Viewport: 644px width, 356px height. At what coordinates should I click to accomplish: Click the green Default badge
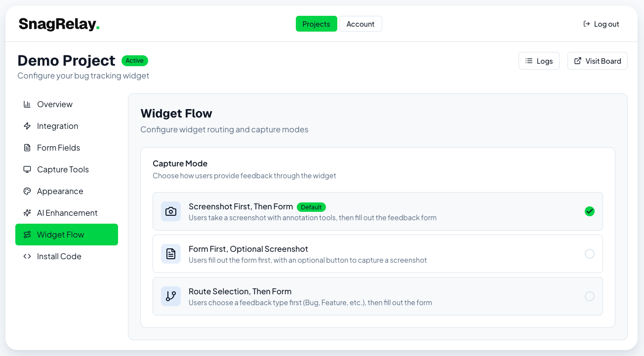click(311, 207)
